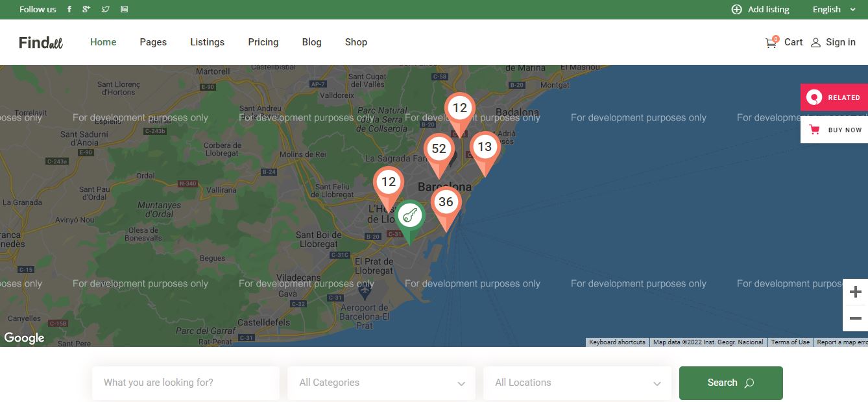
Task: Click the Search button
Action: tap(730, 383)
